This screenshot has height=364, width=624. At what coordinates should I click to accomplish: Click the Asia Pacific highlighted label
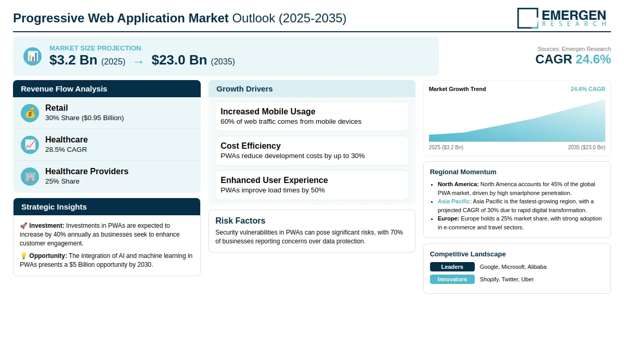coord(454,201)
